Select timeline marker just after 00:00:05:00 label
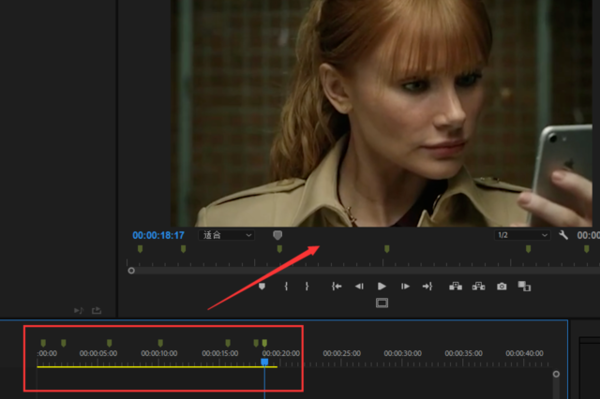Viewport: 600px width, 399px height. [109, 343]
